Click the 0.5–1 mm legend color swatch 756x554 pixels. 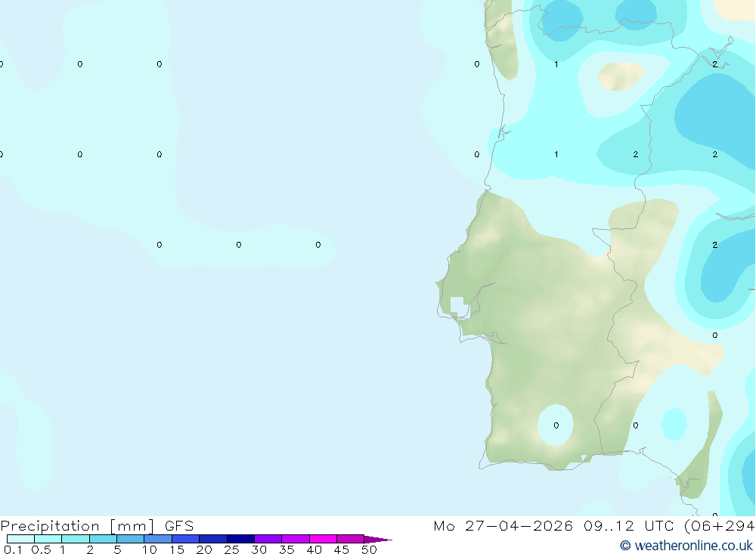tap(48, 539)
